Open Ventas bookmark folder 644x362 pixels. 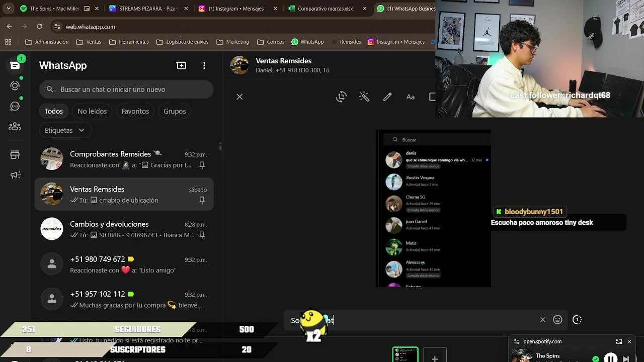pos(89,42)
